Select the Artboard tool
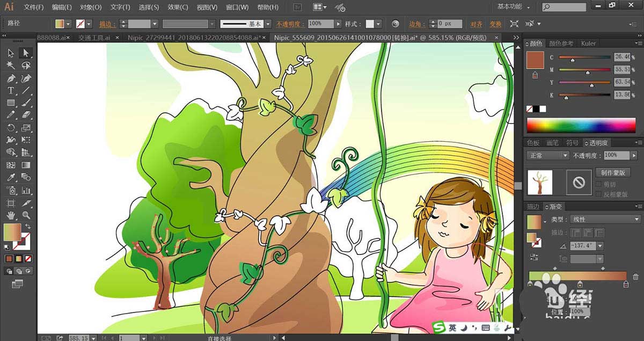644x341 pixels. 11,203
